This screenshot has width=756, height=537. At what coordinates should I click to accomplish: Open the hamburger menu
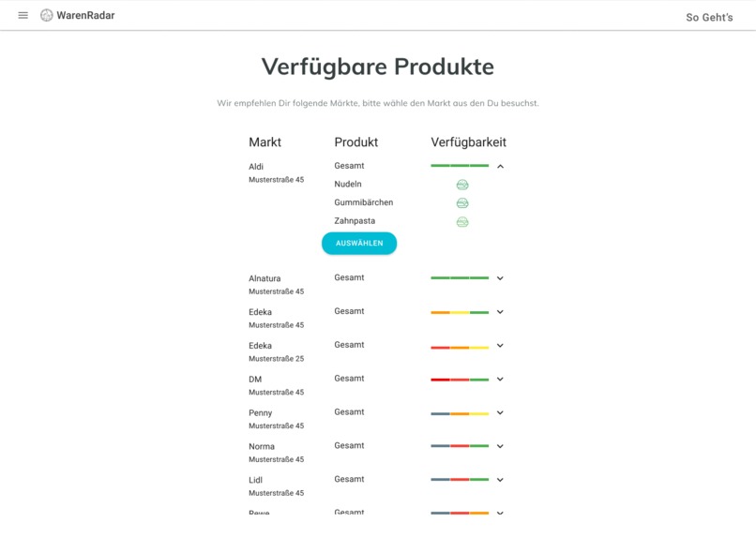tap(23, 15)
